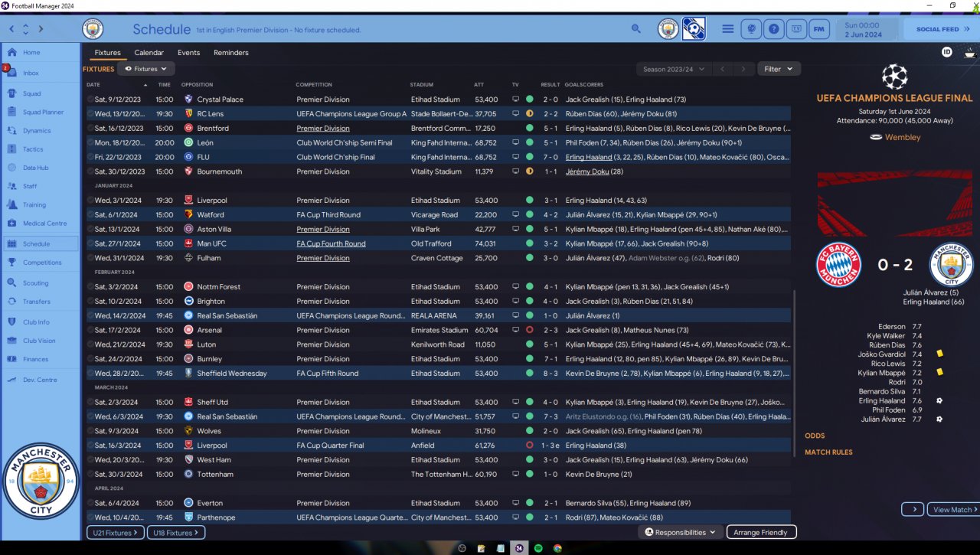Go to the next season arrow
Viewport: 980px width, 555px height.
[743, 69]
